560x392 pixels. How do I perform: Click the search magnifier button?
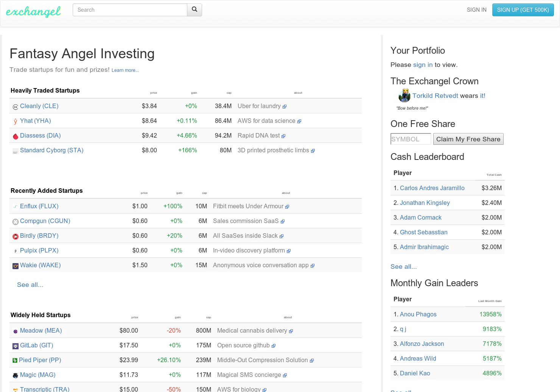click(194, 10)
